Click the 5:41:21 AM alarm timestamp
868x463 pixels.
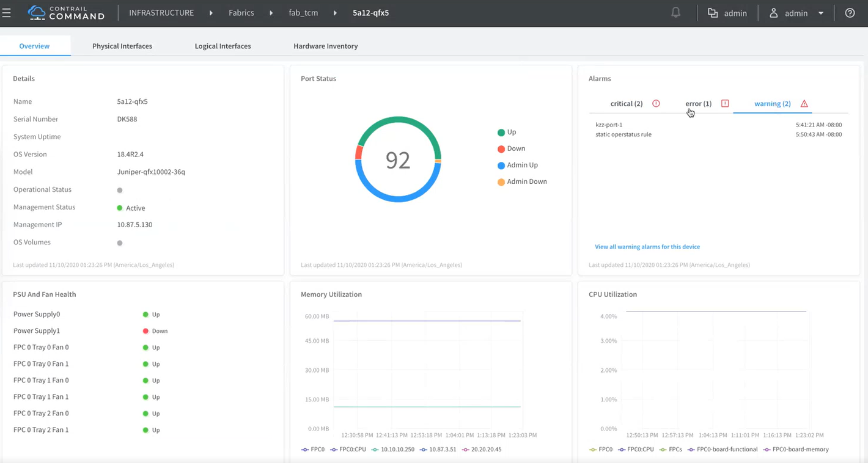point(819,125)
